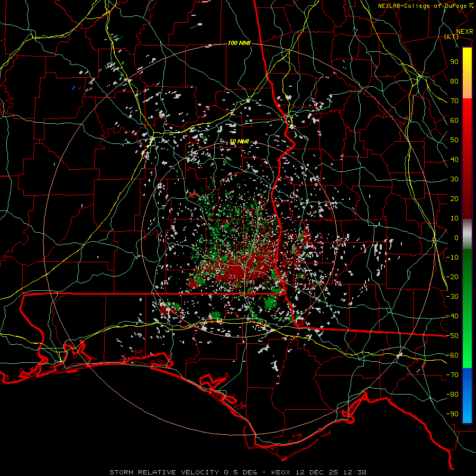
Task: Click the -40 value on velocity scale
Action: click(x=452, y=316)
